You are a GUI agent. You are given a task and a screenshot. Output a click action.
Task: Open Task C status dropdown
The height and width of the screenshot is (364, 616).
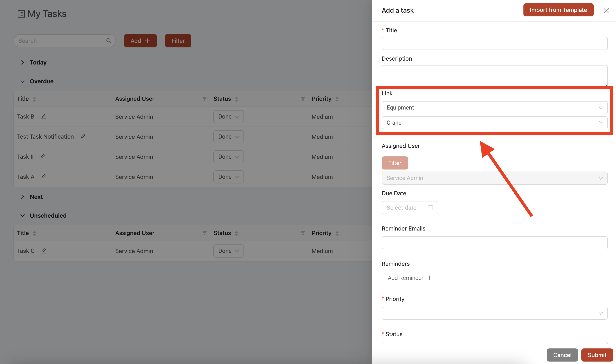click(x=228, y=251)
